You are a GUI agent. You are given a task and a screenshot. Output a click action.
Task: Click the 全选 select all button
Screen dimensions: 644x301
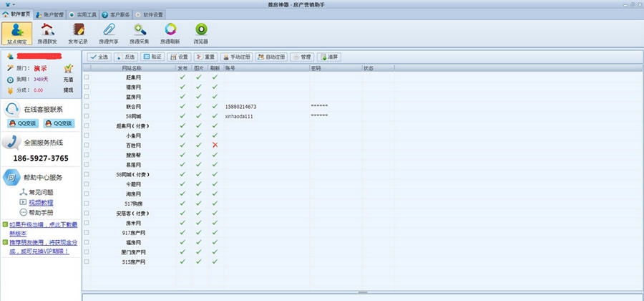[99, 57]
